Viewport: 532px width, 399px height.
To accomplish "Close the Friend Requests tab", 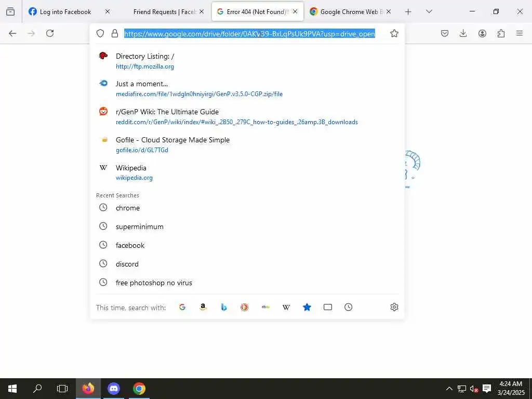I will click(202, 11).
